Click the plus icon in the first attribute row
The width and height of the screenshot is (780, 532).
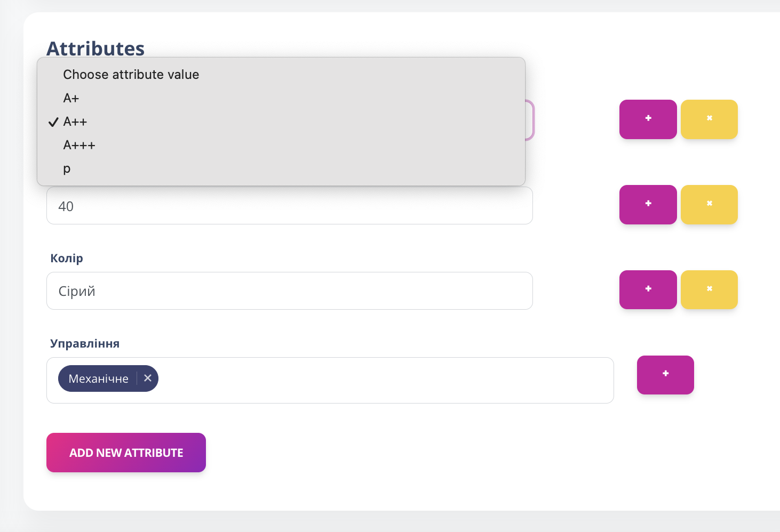point(648,119)
